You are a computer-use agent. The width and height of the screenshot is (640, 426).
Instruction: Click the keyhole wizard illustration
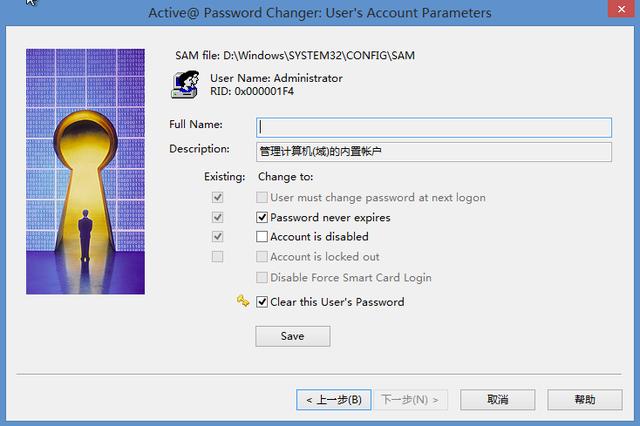[85, 171]
